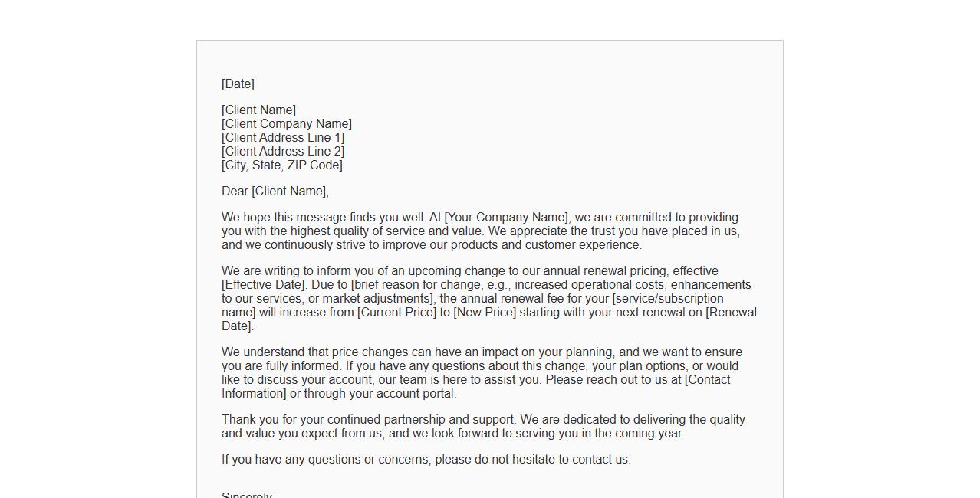
Task: Click the [Client Address Line 2] text
Action: point(283,152)
